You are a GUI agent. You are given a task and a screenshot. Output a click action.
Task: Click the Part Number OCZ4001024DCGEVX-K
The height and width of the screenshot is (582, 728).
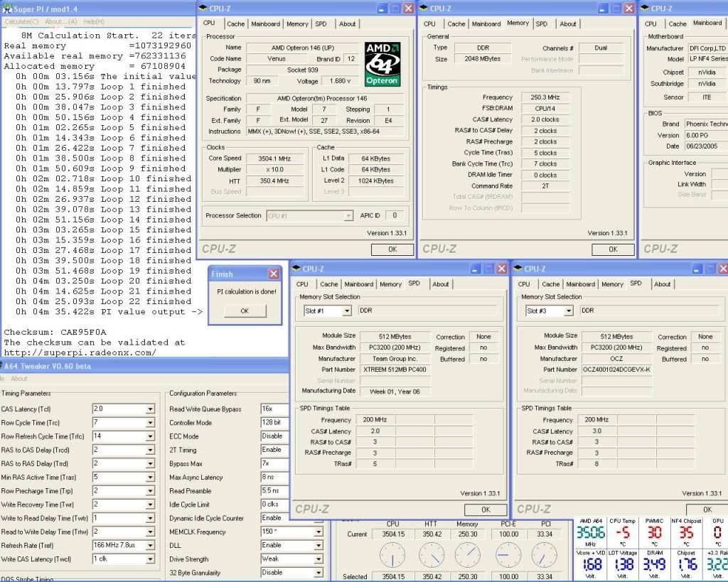(616, 370)
